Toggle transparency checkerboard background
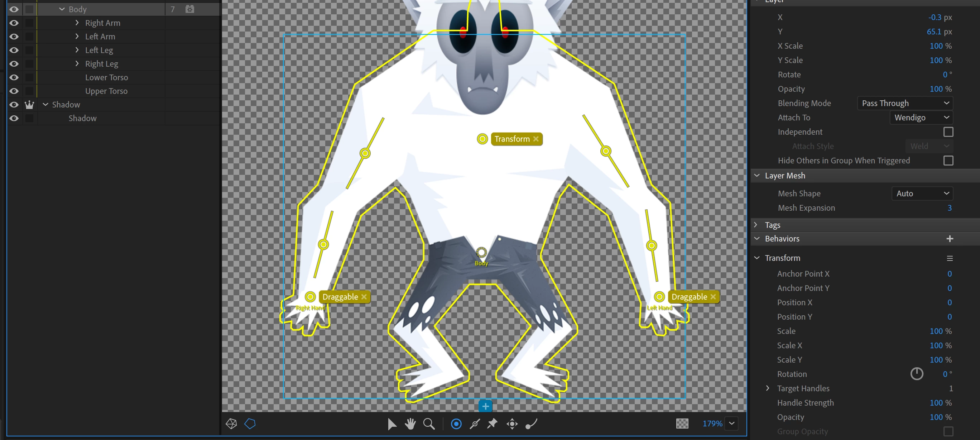The height and width of the screenshot is (440, 980). (x=682, y=423)
